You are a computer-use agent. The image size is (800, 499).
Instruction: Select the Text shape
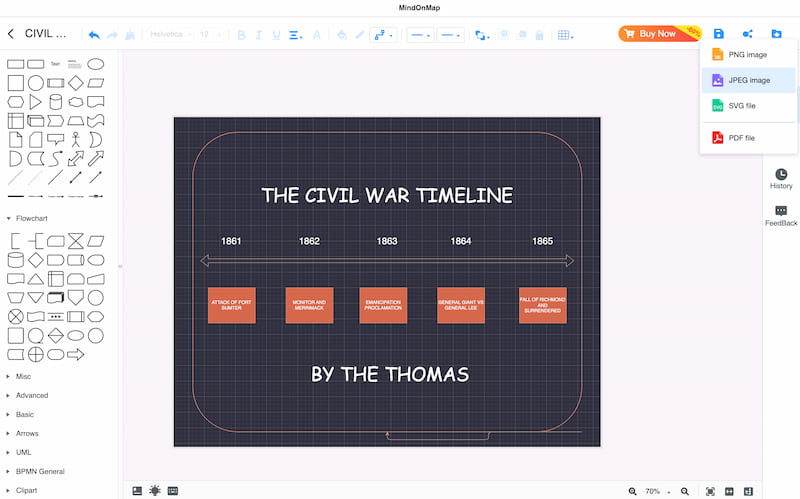tap(56, 64)
